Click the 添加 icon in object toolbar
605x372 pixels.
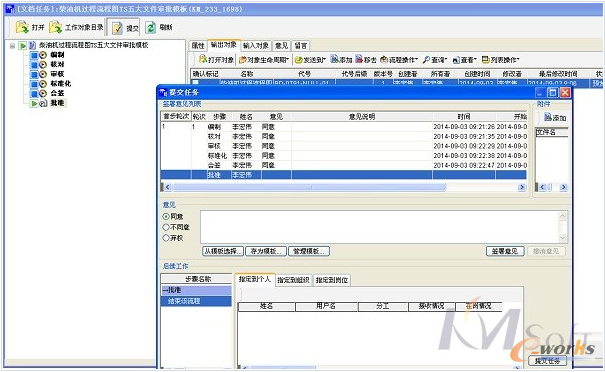point(335,59)
